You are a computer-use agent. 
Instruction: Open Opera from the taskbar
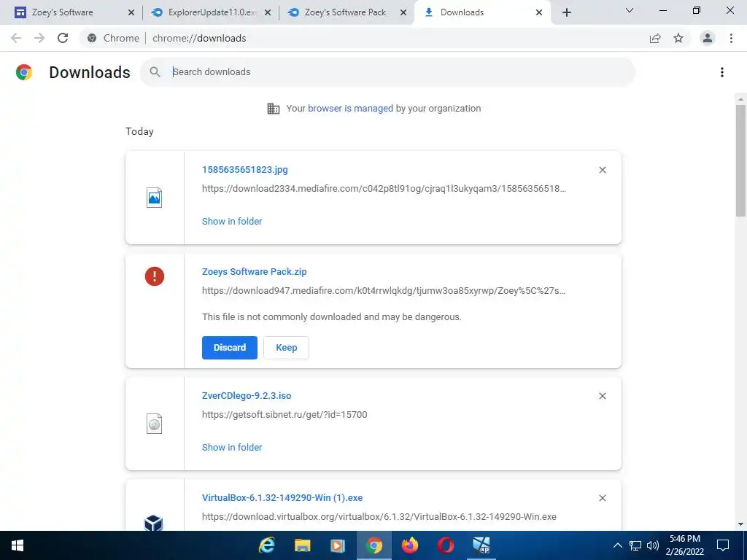pos(446,545)
